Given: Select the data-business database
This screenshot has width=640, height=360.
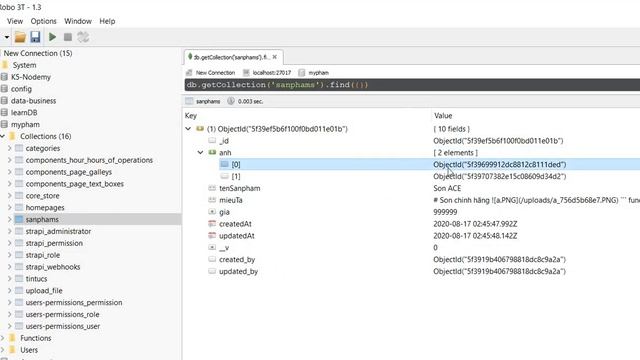Looking at the screenshot, I should pyautogui.click(x=33, y=100).
